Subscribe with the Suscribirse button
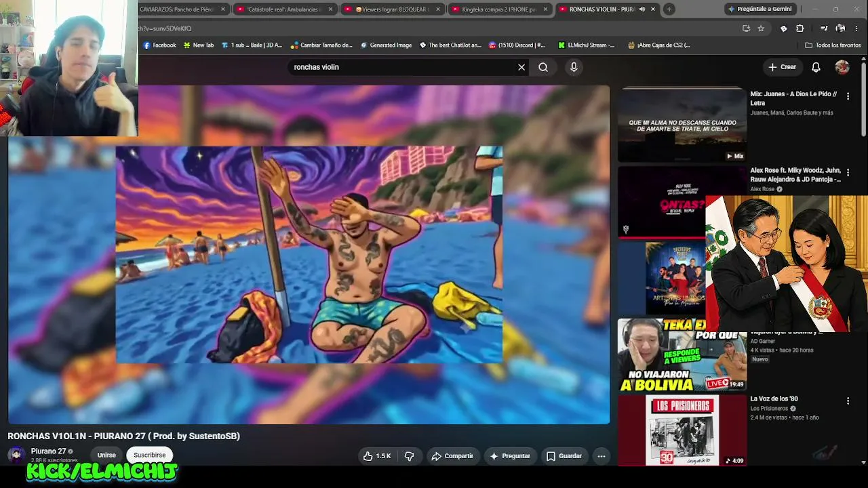 149,455
